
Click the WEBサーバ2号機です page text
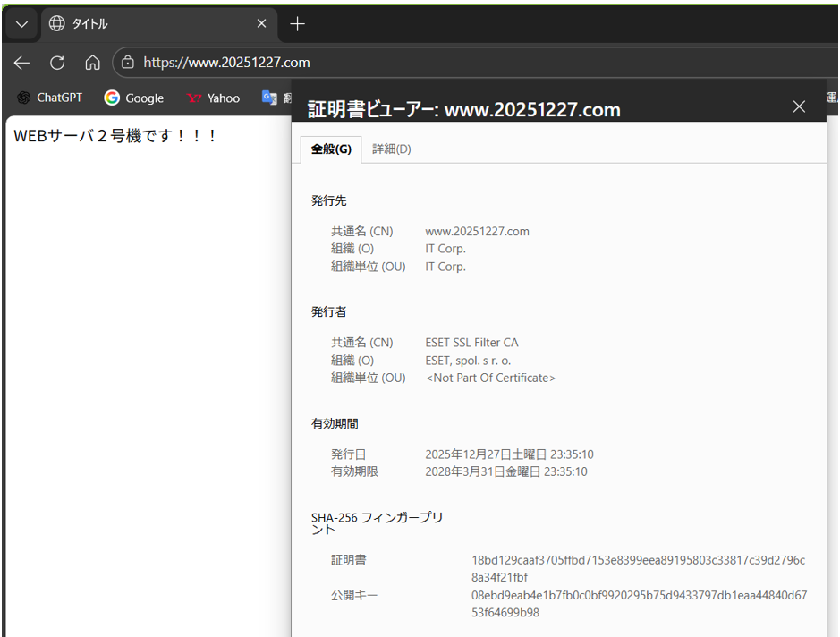115,136
